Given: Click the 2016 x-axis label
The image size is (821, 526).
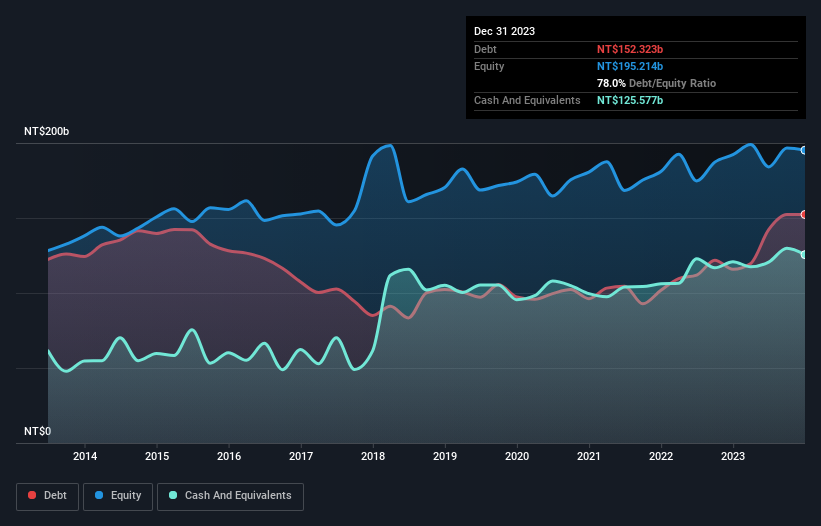Looking at the screenshot, I should pos(229,456).
